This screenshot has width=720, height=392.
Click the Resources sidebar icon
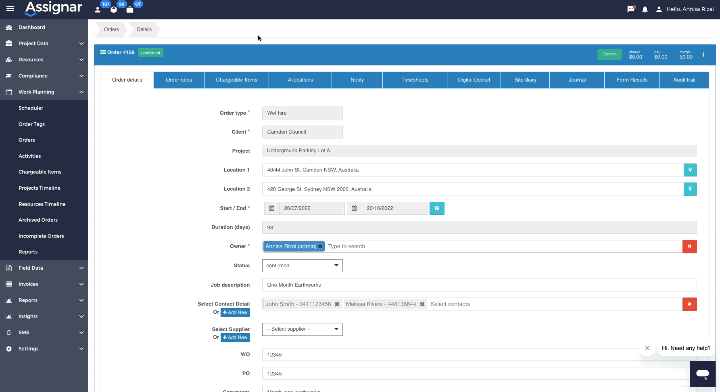pos(9,60)
